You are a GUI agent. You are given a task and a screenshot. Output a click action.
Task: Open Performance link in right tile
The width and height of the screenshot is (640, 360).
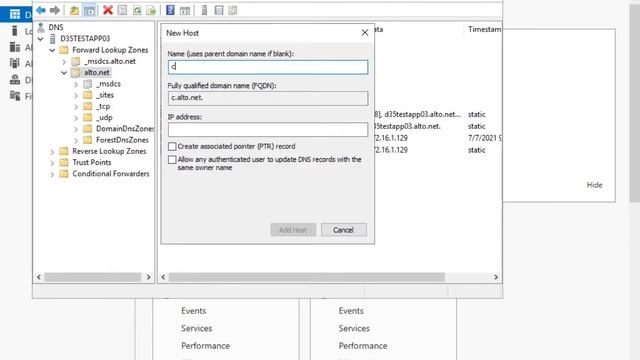tap(362, 346)
